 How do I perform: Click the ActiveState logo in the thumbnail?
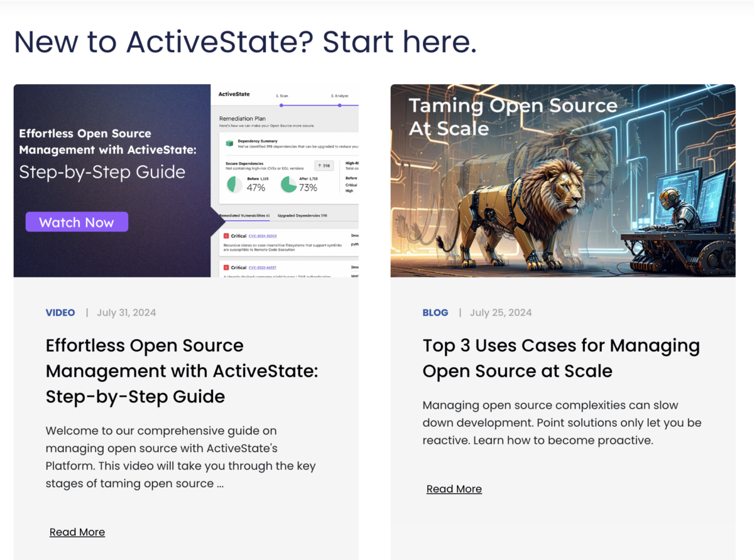(x=234, y=94)
